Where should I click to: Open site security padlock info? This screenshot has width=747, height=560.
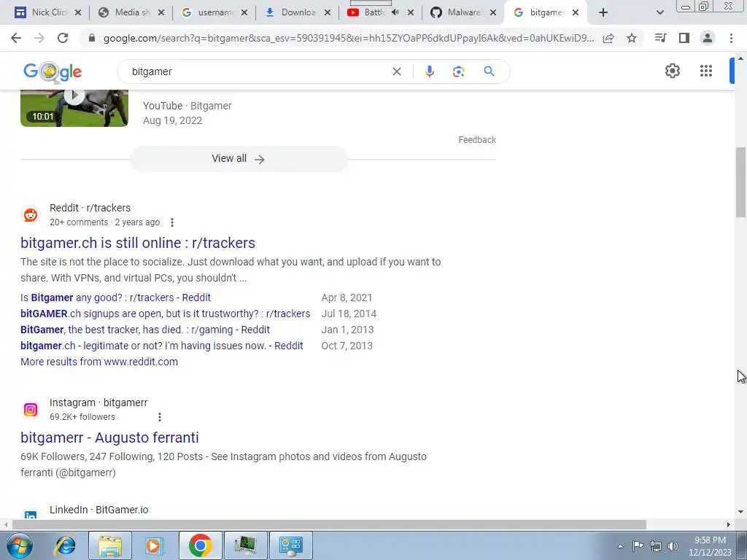92,38
